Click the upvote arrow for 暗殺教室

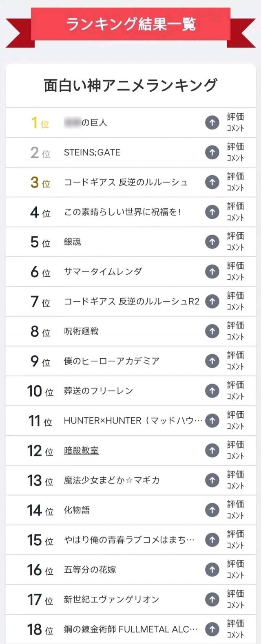tap(212, 450)
